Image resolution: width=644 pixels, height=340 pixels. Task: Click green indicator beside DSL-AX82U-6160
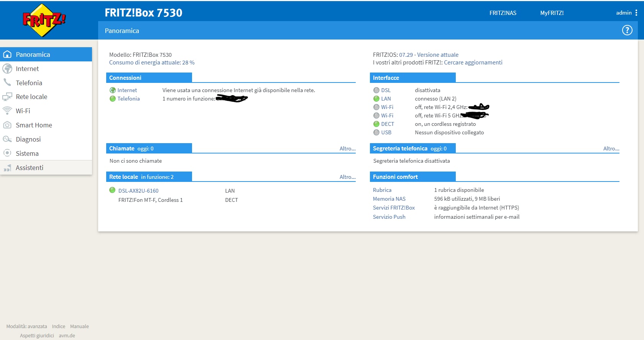112,190
